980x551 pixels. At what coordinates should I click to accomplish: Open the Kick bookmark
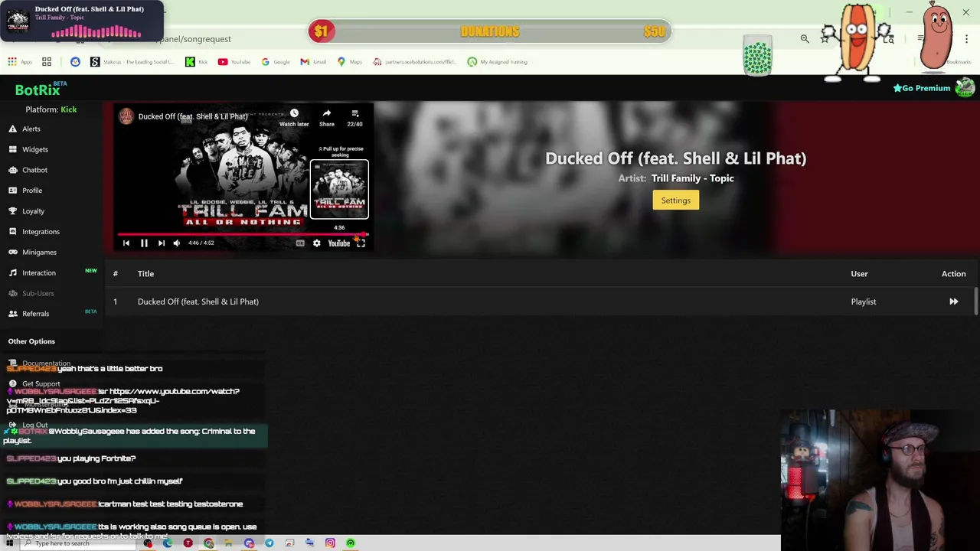(197, 62)
